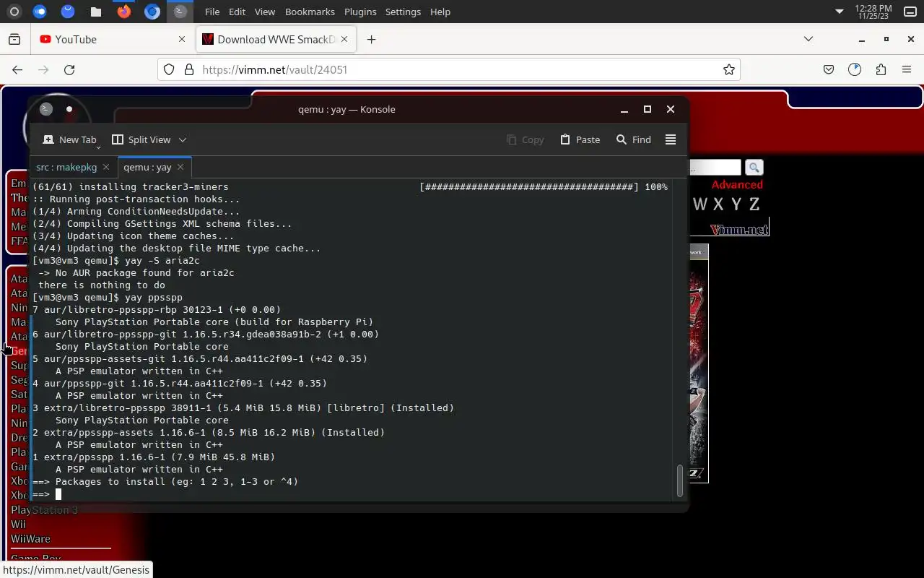Close the src : makepkg Konsole tab

pyautogui.click(x=106, y=167)
